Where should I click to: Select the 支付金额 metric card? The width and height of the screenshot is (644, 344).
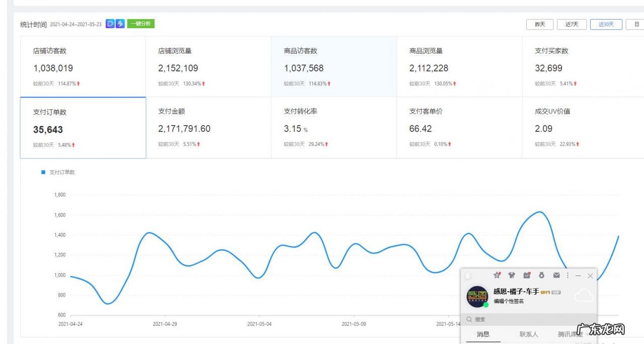(208, 127)
